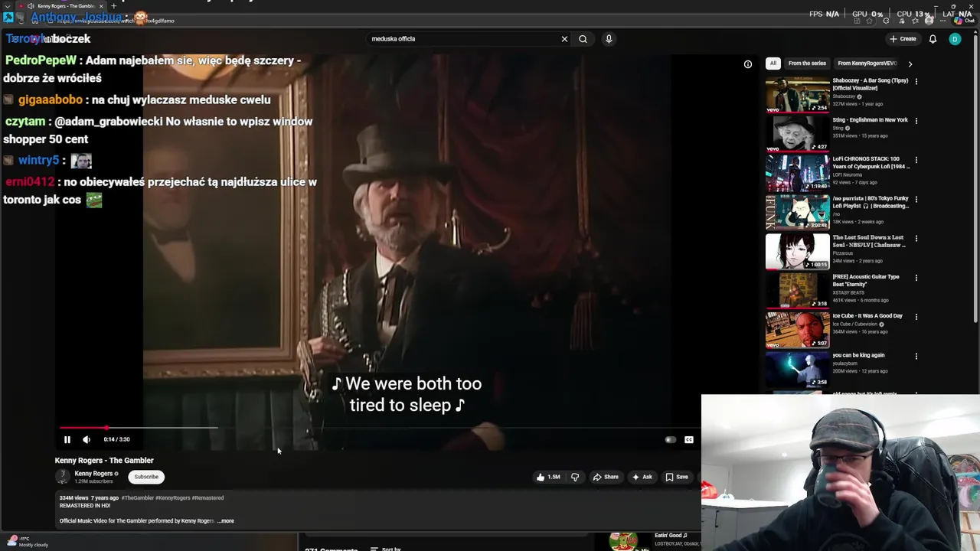Open The Lost Soul Down thumbnail
The height and width of the screenshot is (551, 980).
pos(797,251)
